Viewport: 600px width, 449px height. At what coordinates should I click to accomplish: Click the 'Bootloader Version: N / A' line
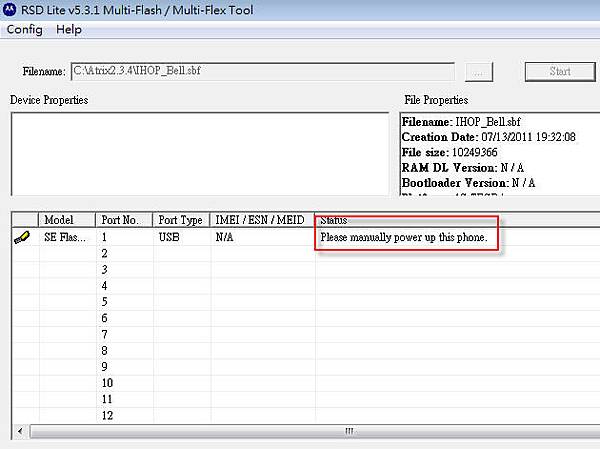click(x=468, y=183)
